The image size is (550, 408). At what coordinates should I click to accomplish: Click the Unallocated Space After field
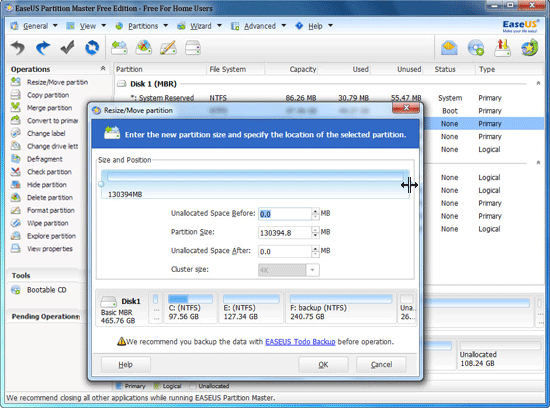[285, 251]
